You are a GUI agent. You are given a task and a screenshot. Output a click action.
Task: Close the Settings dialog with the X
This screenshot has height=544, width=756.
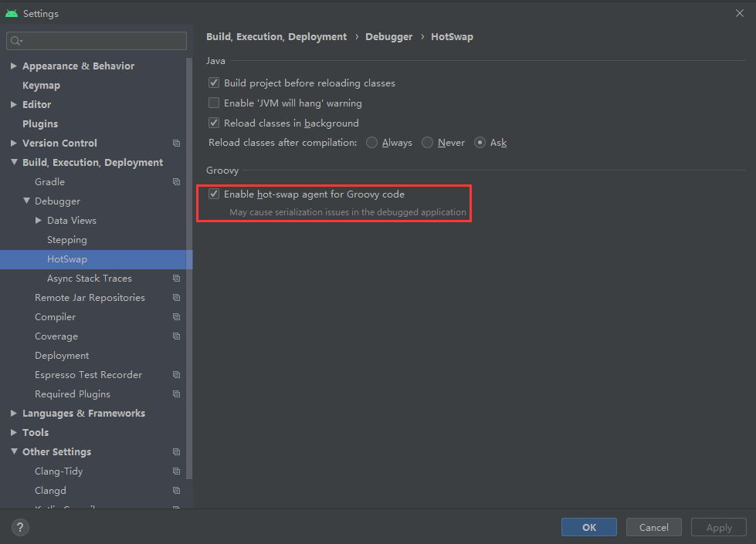tap(740, 13)
